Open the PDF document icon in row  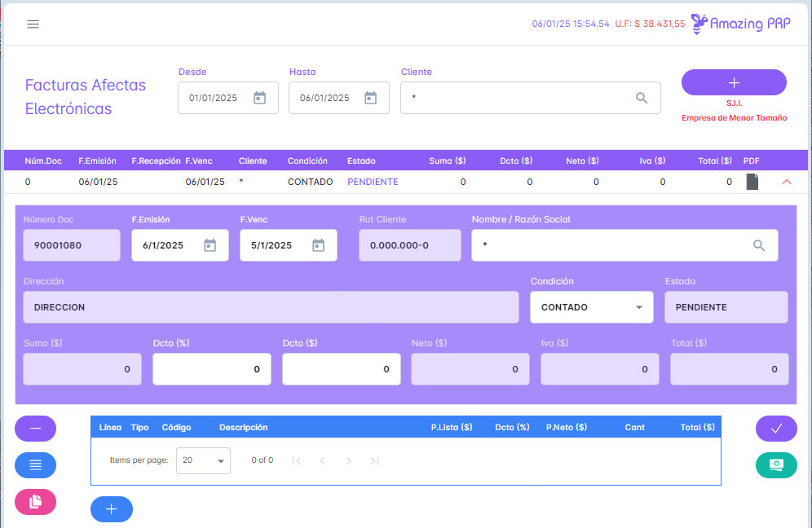pyautogui.click(x=752, y=183)
